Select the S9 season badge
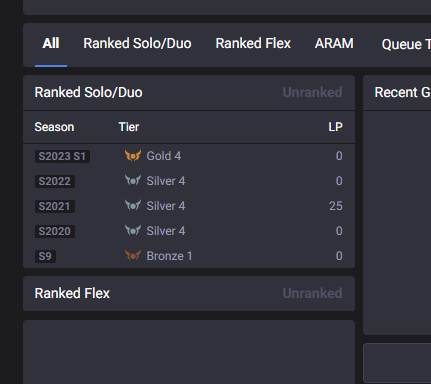This screenshot has width=431, height=384. tap(45, 256)
